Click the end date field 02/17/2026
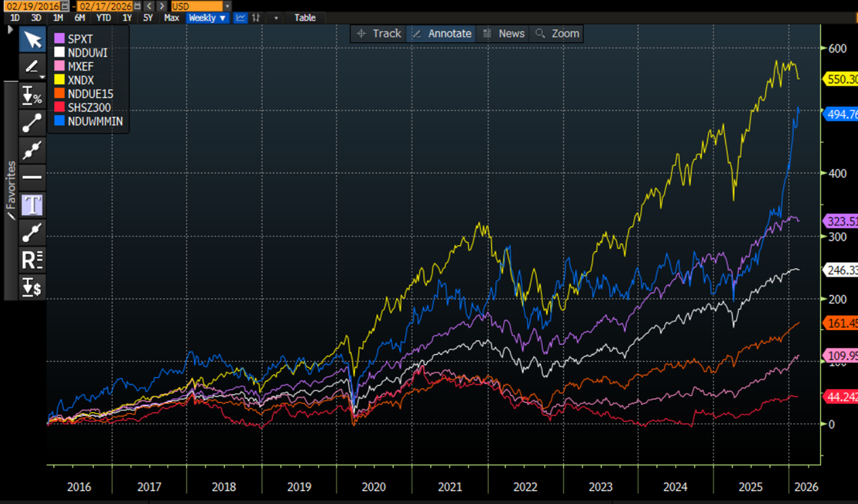 (105, 6)
